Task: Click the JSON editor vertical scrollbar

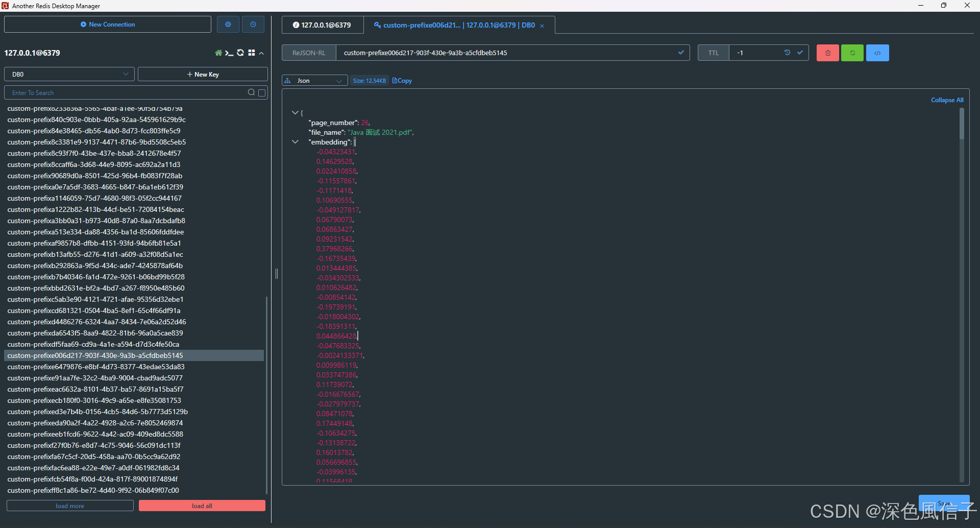Action: coord(962,124)
